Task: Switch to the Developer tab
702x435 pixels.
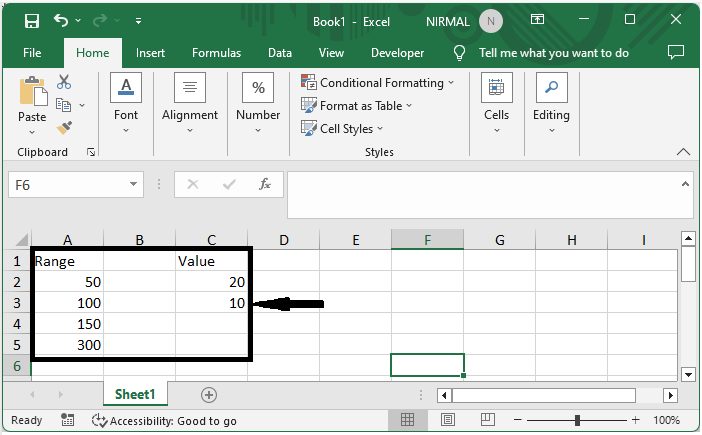Action: [x=397, y=53]
